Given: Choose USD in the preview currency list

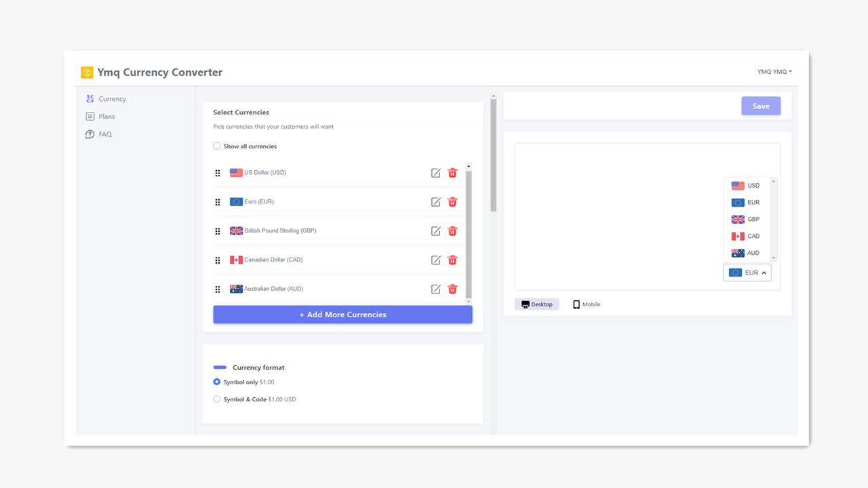Looking at the screenshot, I should [746, 186].
